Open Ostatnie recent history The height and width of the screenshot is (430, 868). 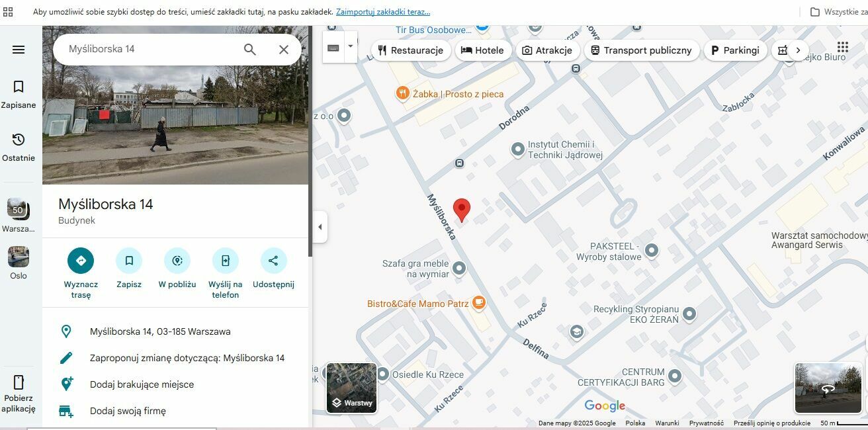coord(19,147)
